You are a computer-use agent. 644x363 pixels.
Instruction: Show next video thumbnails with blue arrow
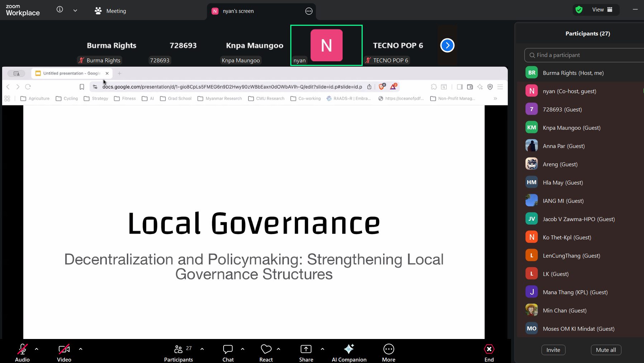pyautogui.click(x=447, y=45)
